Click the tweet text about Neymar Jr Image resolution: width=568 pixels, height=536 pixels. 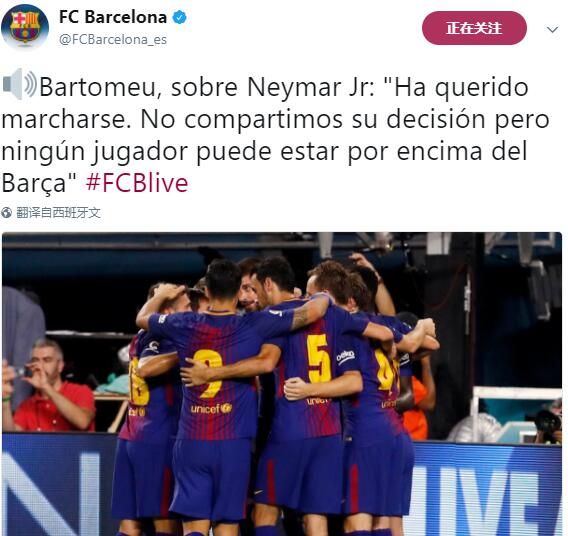coord(275,135)
